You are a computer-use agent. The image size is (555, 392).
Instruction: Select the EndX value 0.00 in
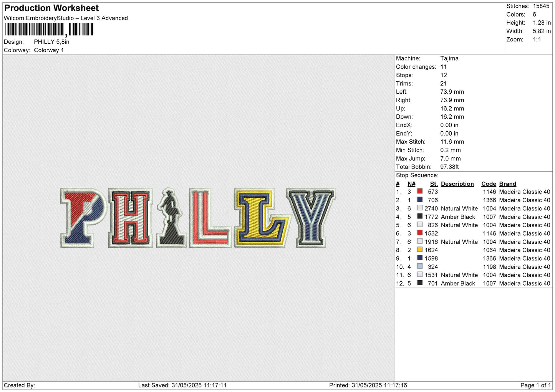point(449,125)
